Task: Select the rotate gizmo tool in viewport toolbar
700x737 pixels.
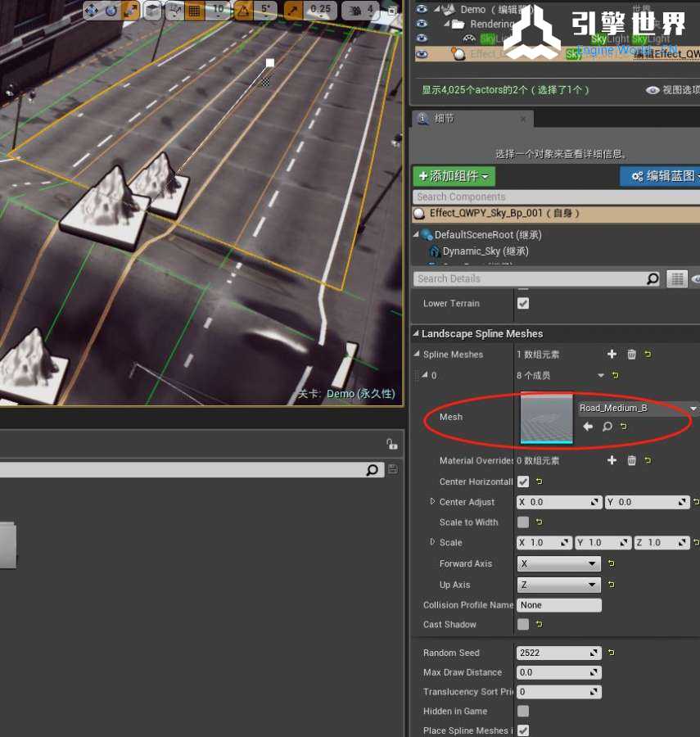Action: click(111, 11)
